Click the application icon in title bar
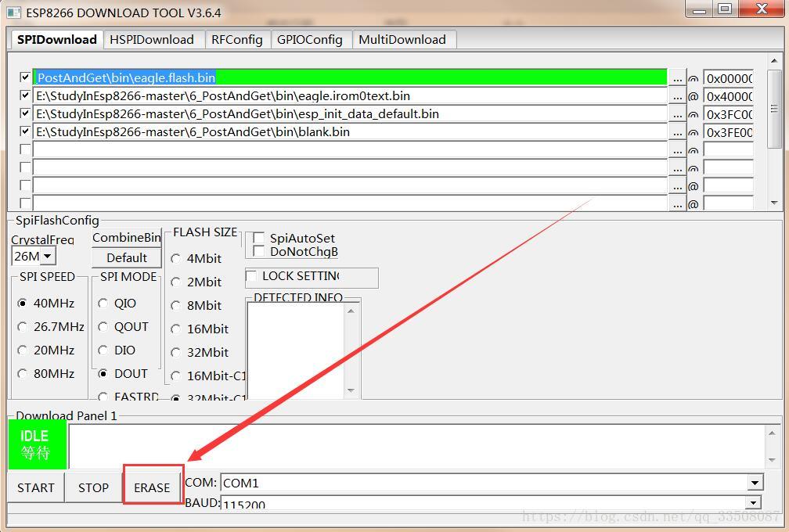 14,12
